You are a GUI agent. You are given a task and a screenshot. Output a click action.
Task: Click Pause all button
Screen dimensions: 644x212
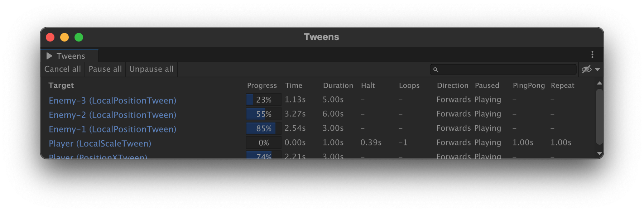point(105,69)
